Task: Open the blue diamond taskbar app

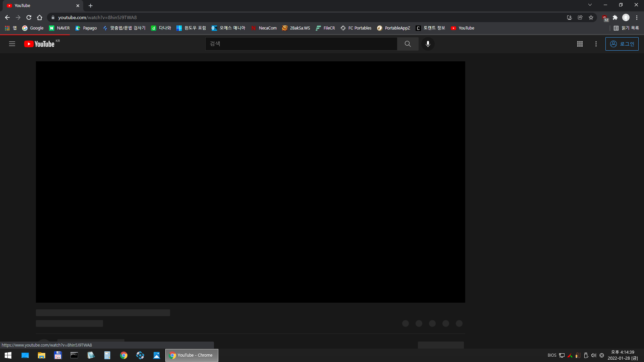Action: pos(140,355)
